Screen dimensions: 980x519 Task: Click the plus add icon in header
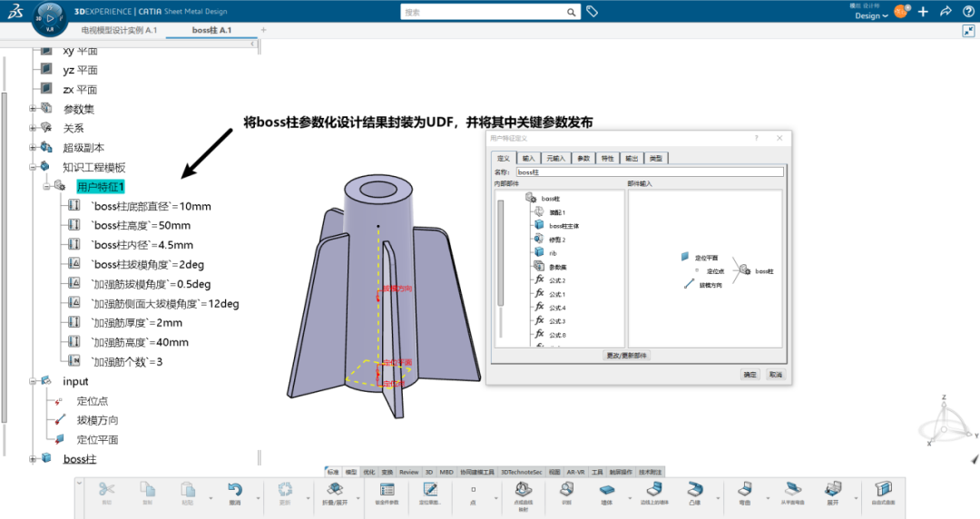tap(923, 12)
